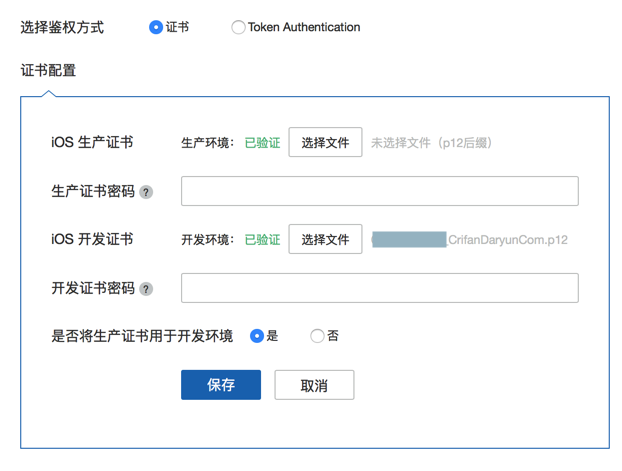The image size is (622, 471).
Task: Focus the 开发证书密码 input field
Action: [379, 288]
